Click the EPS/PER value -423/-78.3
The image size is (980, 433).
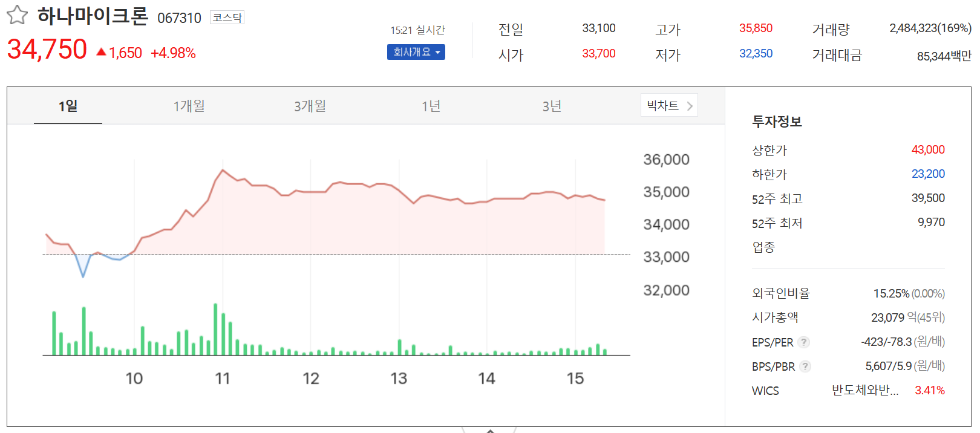(x=886, y=342)
